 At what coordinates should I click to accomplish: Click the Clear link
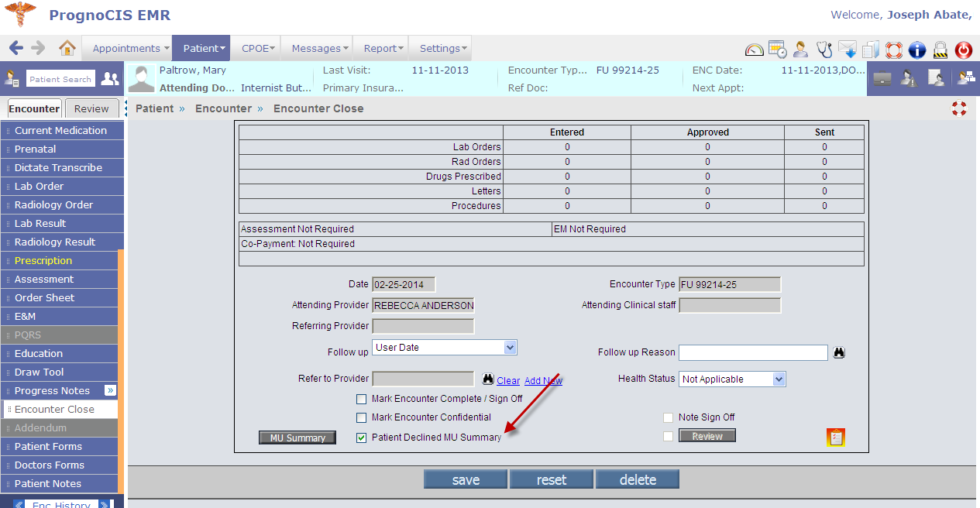click(508, 380)
